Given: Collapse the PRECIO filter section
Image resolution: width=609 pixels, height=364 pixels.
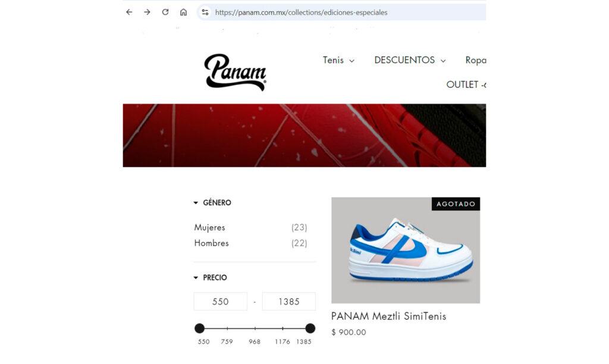Looking at the screenshot, I should [x=211, y=277].
